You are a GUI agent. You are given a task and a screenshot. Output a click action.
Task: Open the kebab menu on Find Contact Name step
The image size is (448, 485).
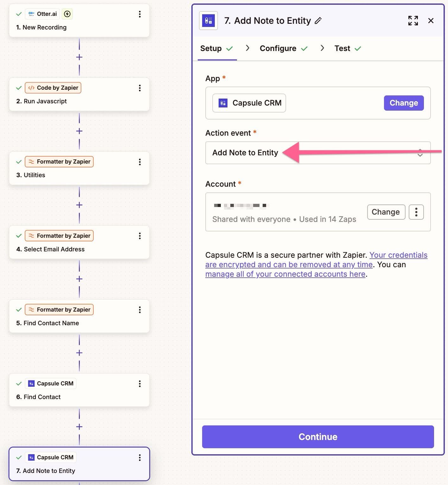(139, 310)
